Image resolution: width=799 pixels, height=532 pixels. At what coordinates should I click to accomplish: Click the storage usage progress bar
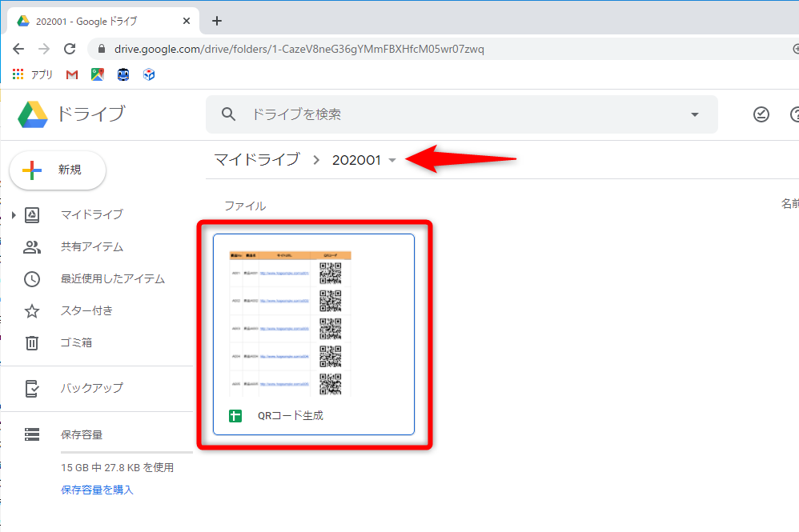pos(126,452)
